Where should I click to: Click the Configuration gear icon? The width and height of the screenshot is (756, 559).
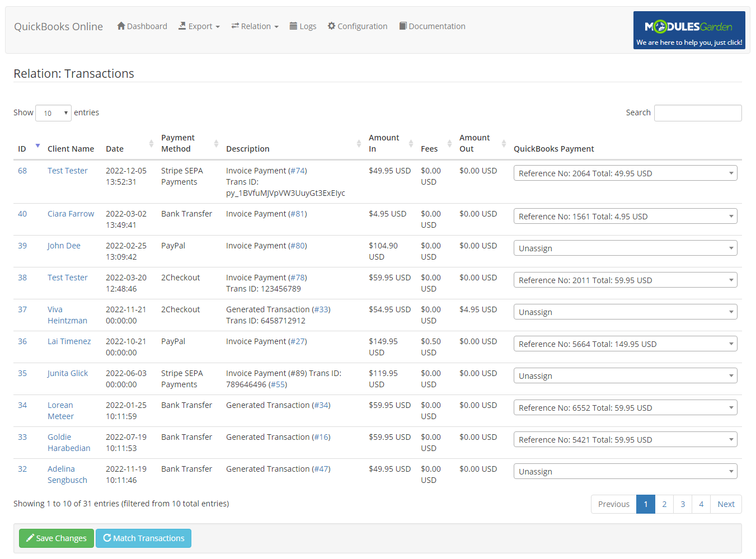coord(331,26)
